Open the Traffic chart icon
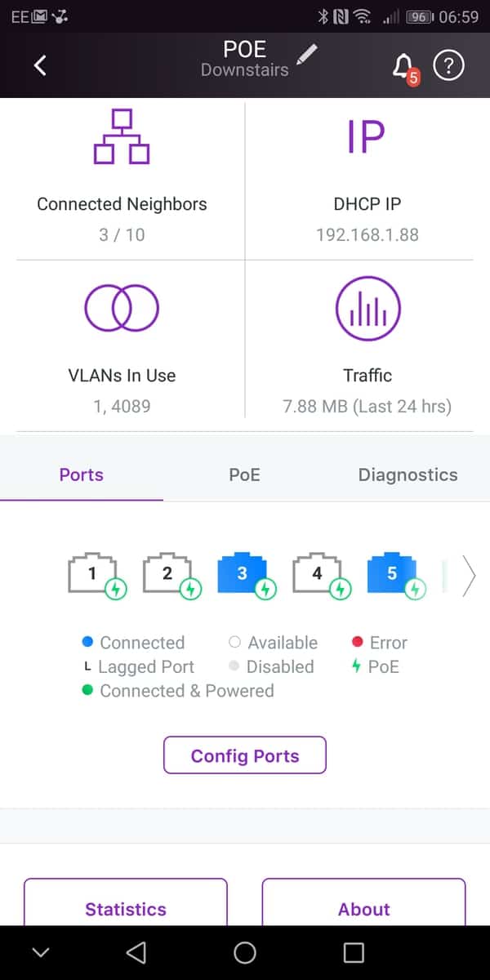Screen dimensions: 490x980 pyautogui.click(x=367, y=308)
